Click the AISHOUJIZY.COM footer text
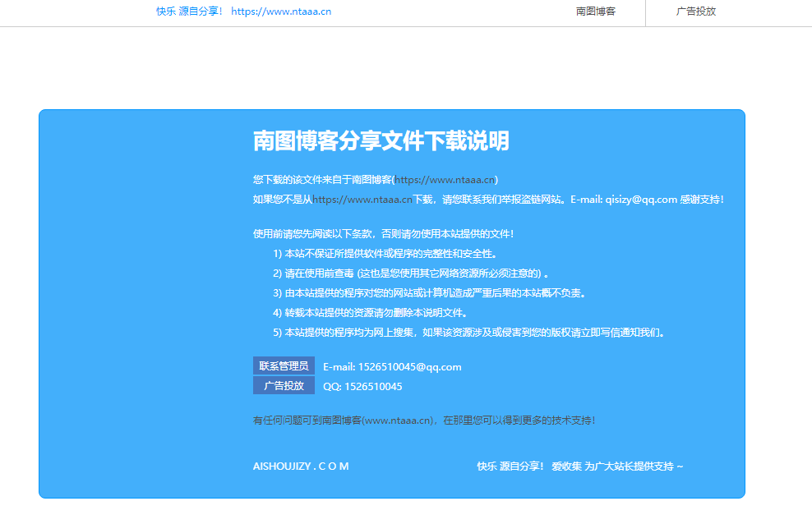Screen dimensions: 812x524 (300, 466)
